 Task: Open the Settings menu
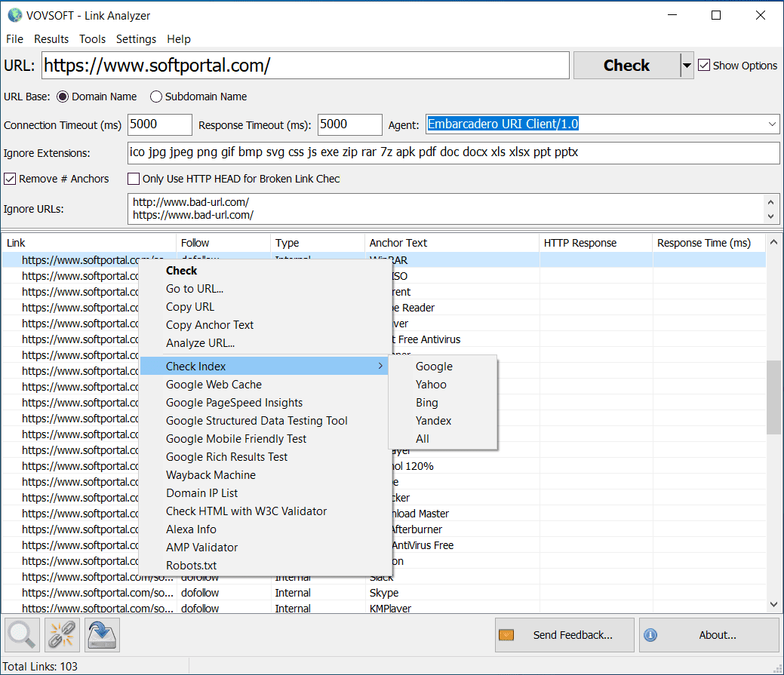[x=136, y=39]
